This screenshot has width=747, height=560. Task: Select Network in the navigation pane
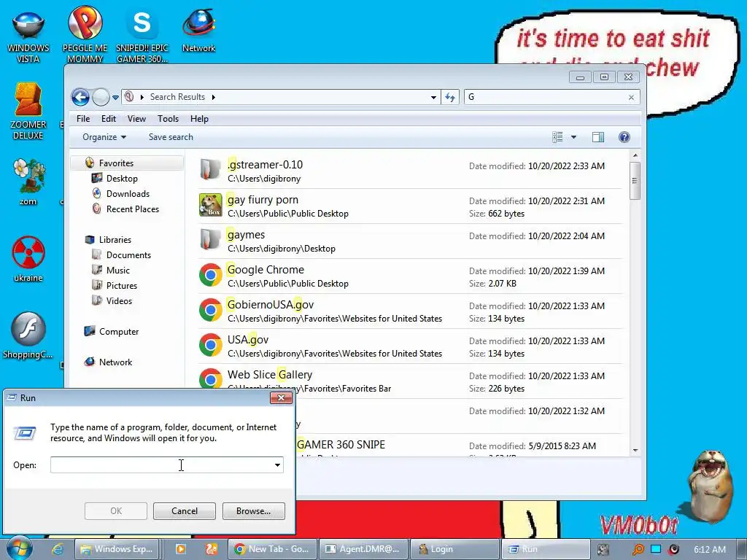click(115, 362)
